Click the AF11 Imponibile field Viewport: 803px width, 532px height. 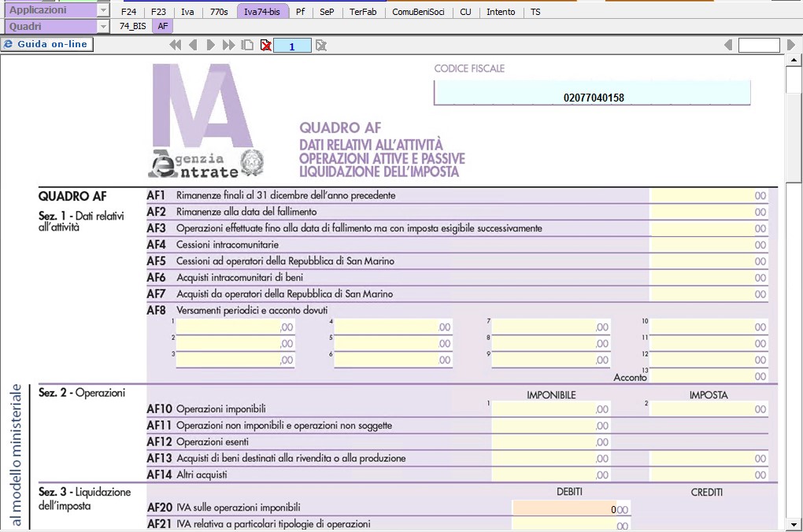coord(551,425)
